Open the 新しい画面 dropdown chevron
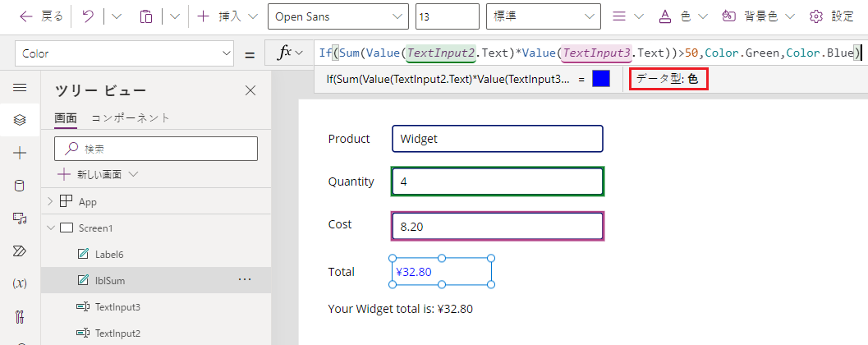 (x=133, y=174)
